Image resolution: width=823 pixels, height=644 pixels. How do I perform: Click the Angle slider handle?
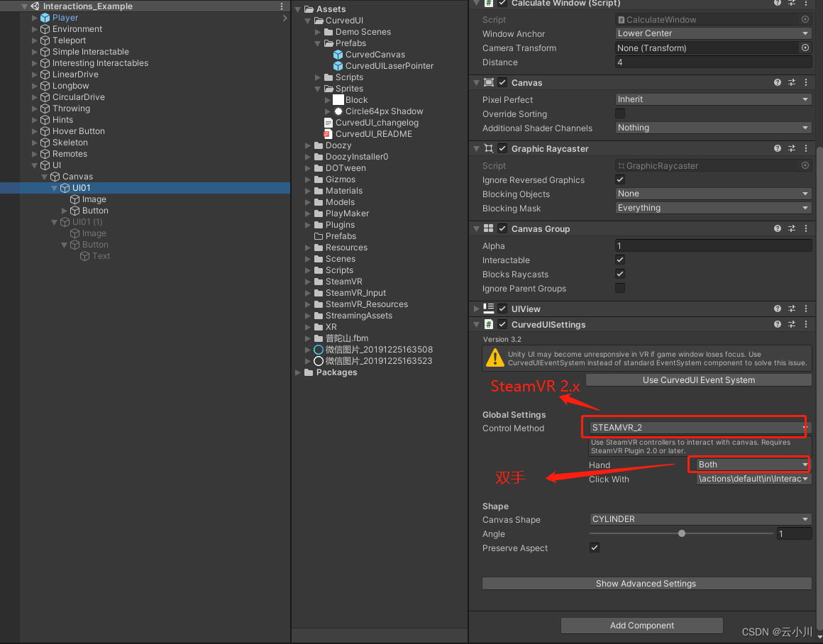tap(682, 533)
